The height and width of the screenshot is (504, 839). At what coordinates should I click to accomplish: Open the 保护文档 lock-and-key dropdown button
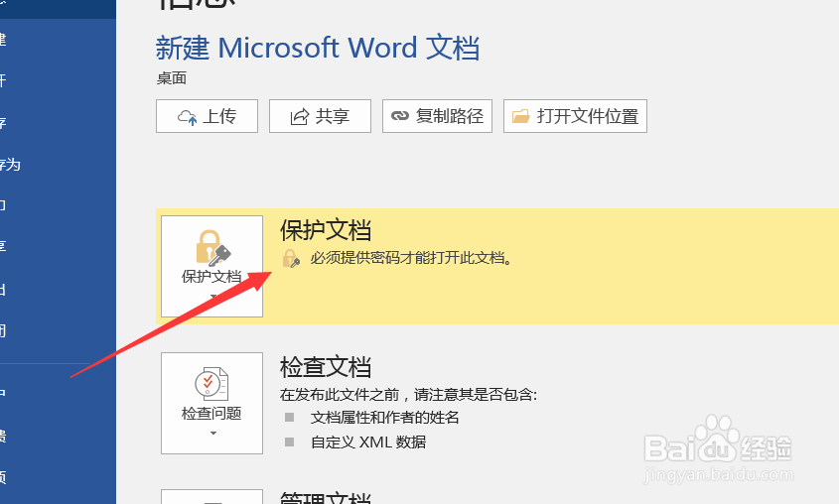click(211, 266)
